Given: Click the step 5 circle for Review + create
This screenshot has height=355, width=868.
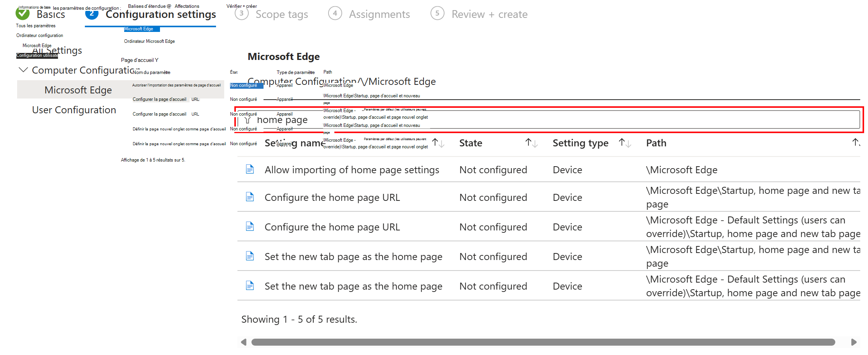Looking at the screenshot, I should pyautogui.click(x=438, y=13).
